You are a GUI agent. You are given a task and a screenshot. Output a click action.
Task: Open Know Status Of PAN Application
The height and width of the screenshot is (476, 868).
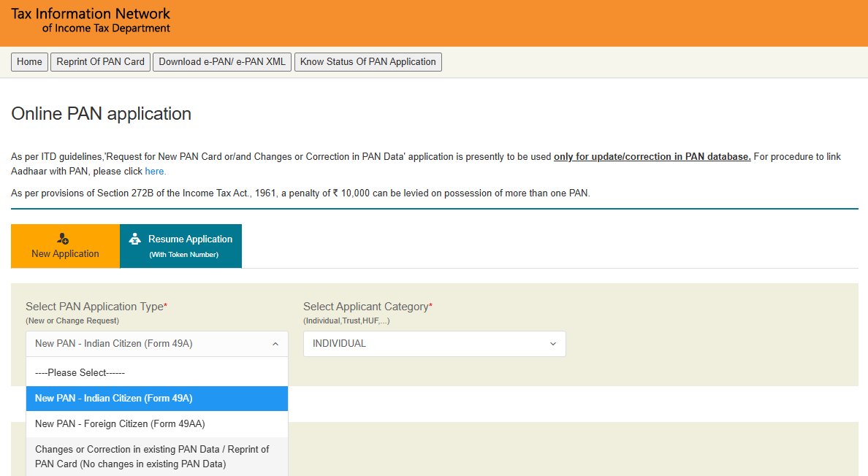[368, 62]
